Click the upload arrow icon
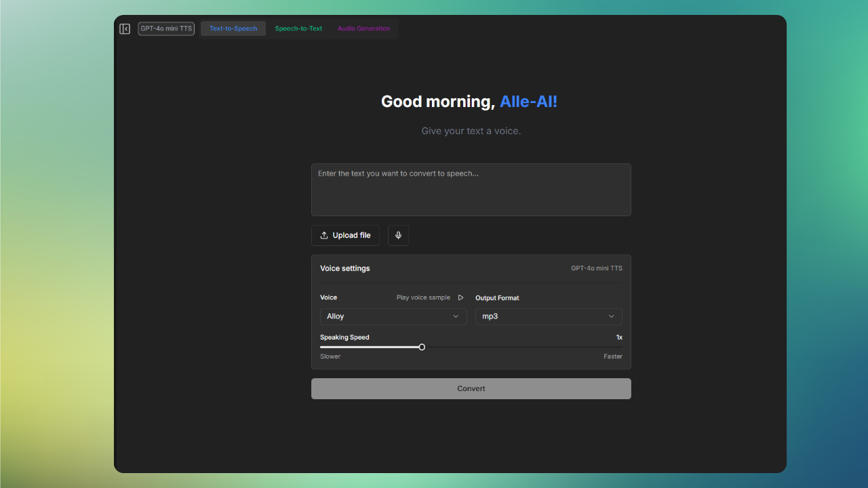This screenshot has width=868, height=488. click(x=324, y=235)
